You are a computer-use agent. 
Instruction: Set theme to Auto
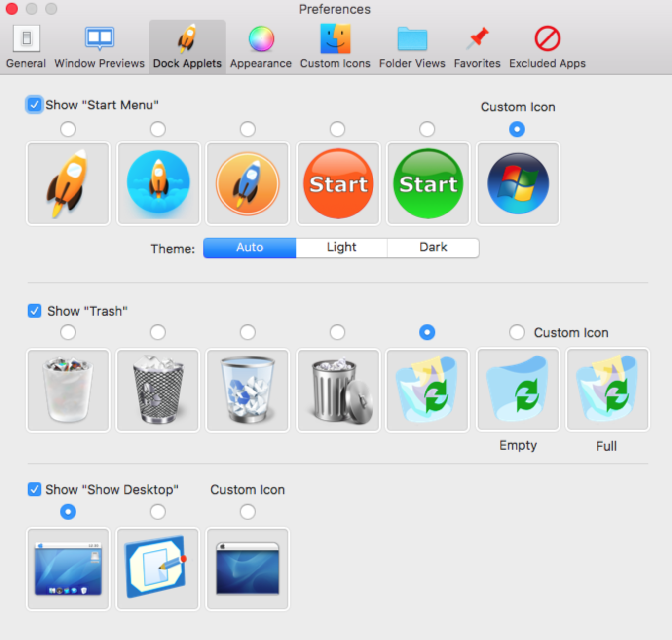click(x=250, y=248)
